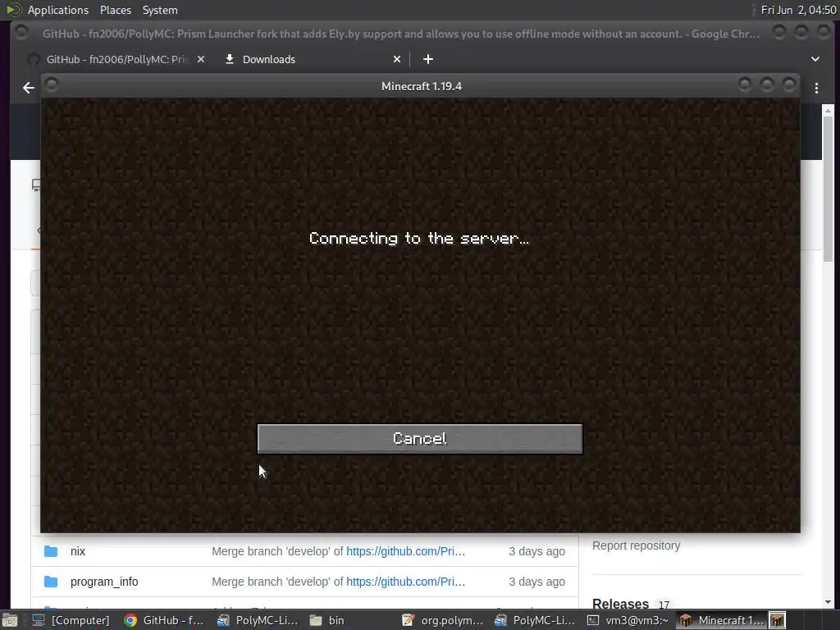Screen dimensions: 840x630
Task: Cancel the Minecraft server connection
Action: coord(419,439)
